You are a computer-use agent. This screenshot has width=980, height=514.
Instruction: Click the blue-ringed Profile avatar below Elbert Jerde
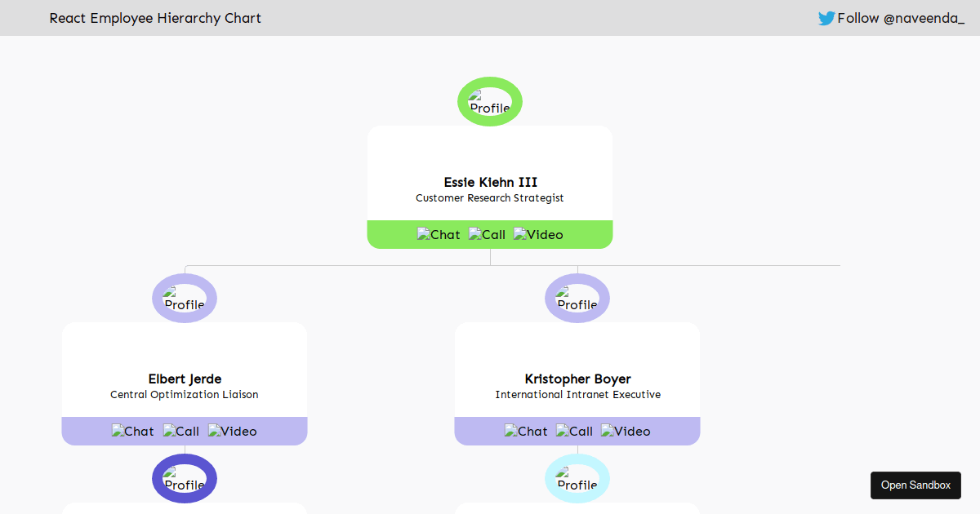[x=184, y=479]
